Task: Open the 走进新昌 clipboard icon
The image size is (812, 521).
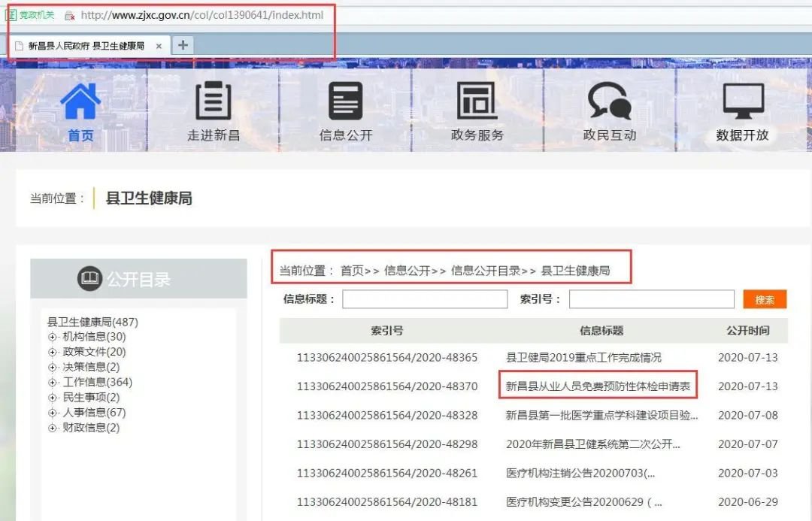Action: click(213, 101)
